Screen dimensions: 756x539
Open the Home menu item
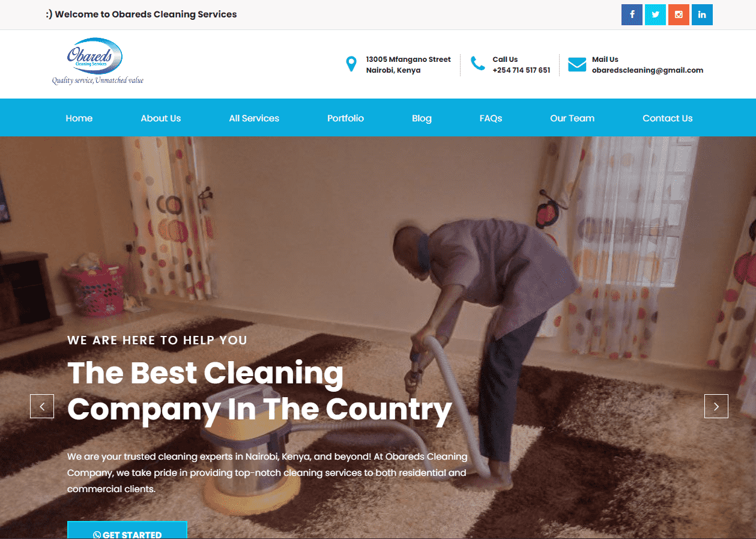[79, 118]
